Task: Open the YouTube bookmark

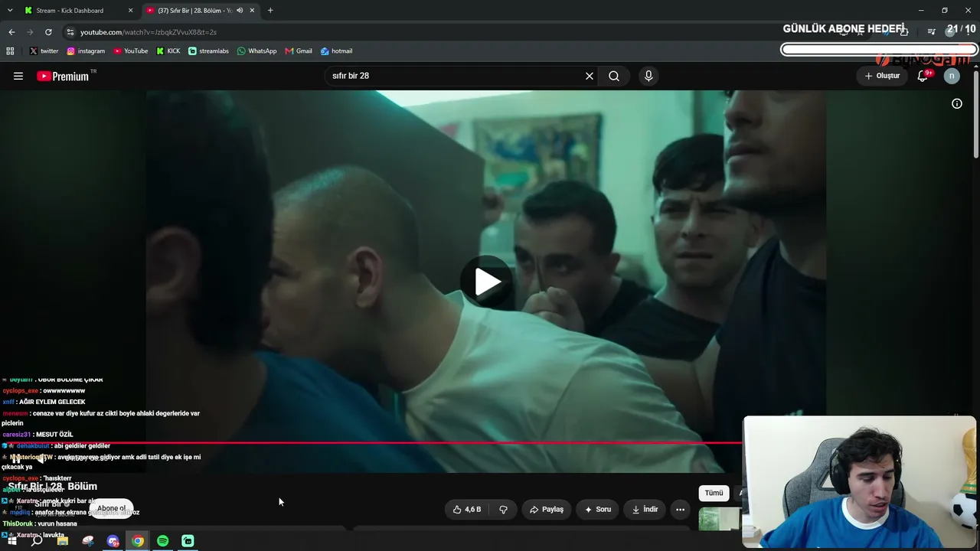Action: (131, 51)
